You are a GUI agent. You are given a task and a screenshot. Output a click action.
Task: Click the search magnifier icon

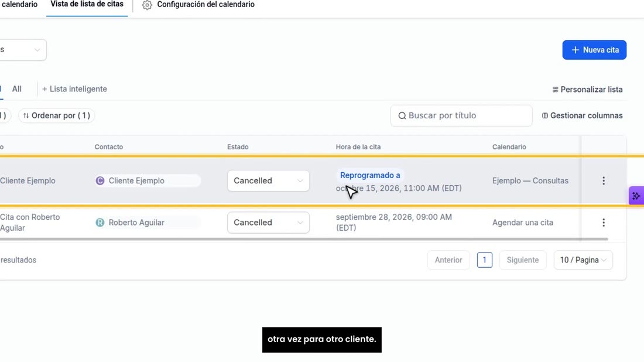click(402, 116)
